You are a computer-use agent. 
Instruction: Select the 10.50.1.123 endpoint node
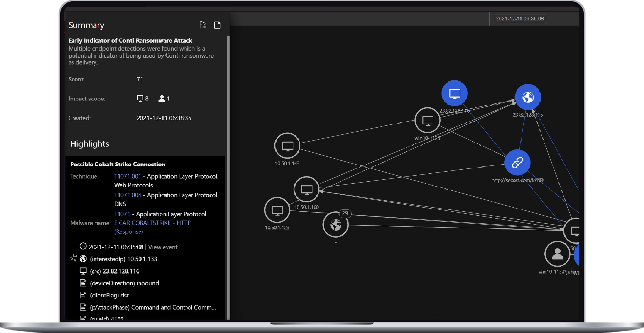pyautogui.click(x=277, y=210)
